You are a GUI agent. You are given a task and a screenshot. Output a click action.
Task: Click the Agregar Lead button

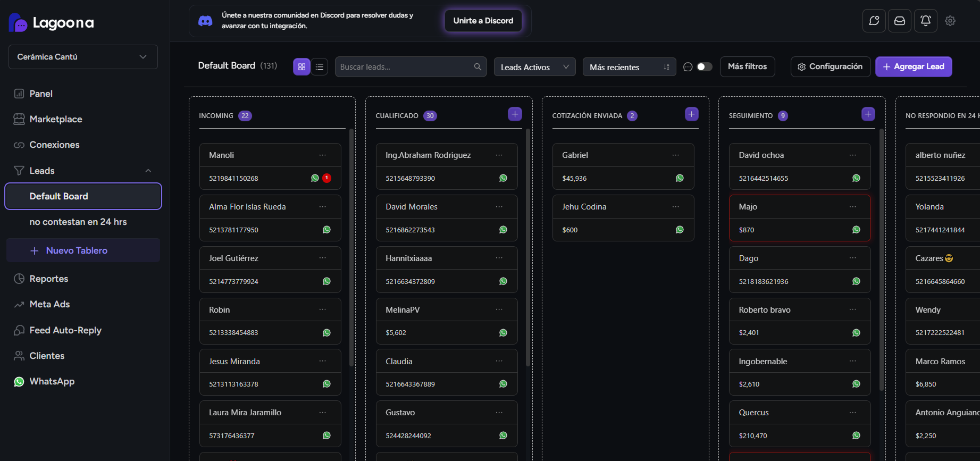click(x=914, y=66)
